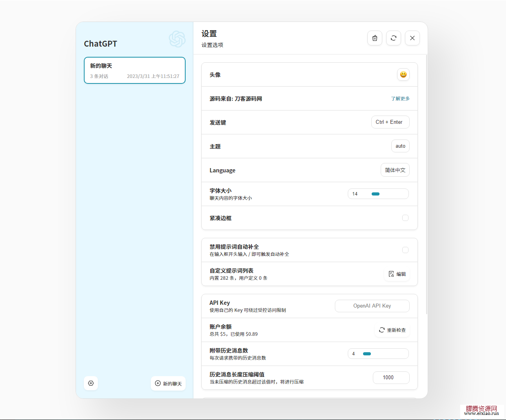The width and height of the screenshot is (506, 420).
Task: Focus the OpenAI API Key input field
Action: 372,306
